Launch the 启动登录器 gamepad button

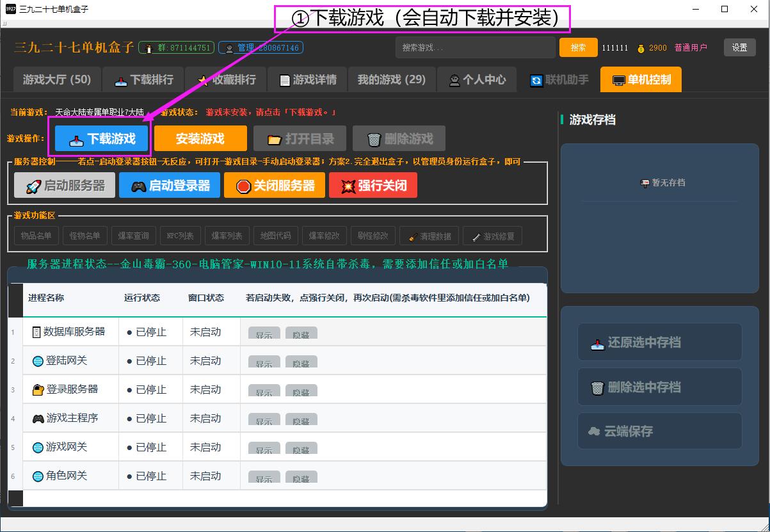[170, 186]
